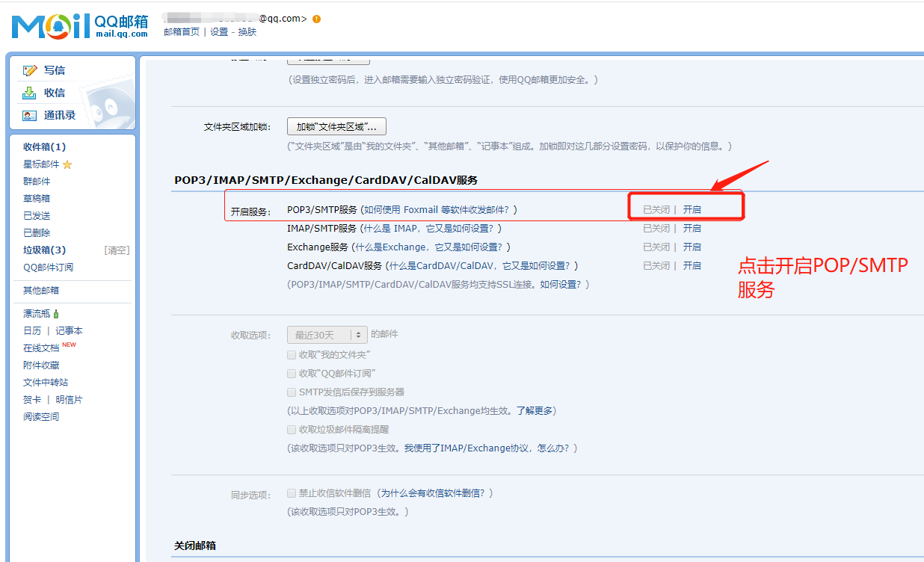Click the 加锁"文件夹区域" button
The width and height of the screenshot is (924, 562).
336,126
